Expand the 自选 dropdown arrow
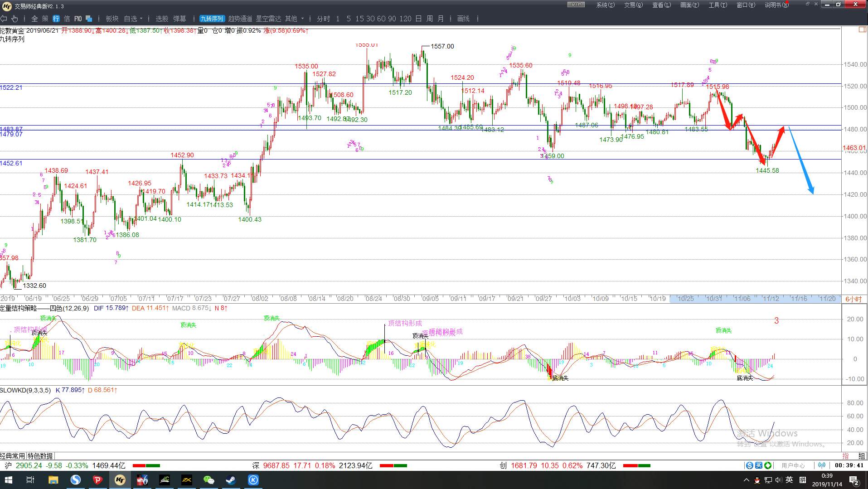868x489 pixels. [141, 19]
